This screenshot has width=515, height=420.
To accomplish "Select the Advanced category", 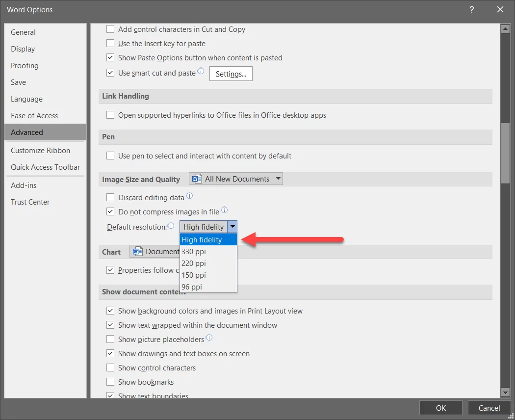I will 45,132.
